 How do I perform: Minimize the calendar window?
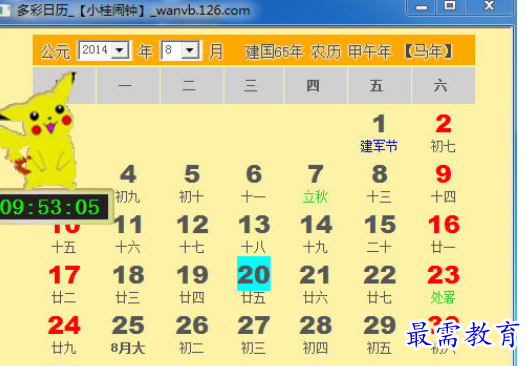tap(421, 7)
